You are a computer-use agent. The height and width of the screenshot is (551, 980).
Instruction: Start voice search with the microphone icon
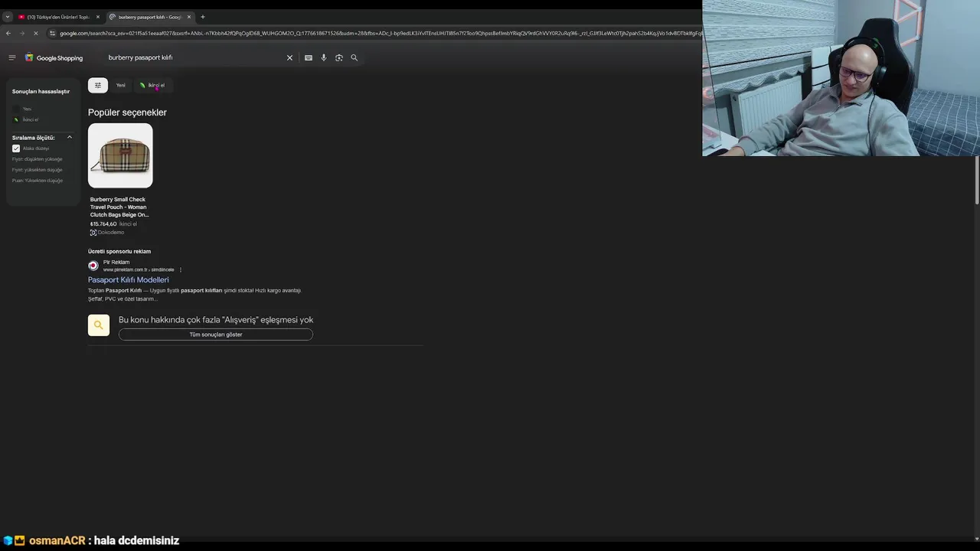click(x=324, y=57)
